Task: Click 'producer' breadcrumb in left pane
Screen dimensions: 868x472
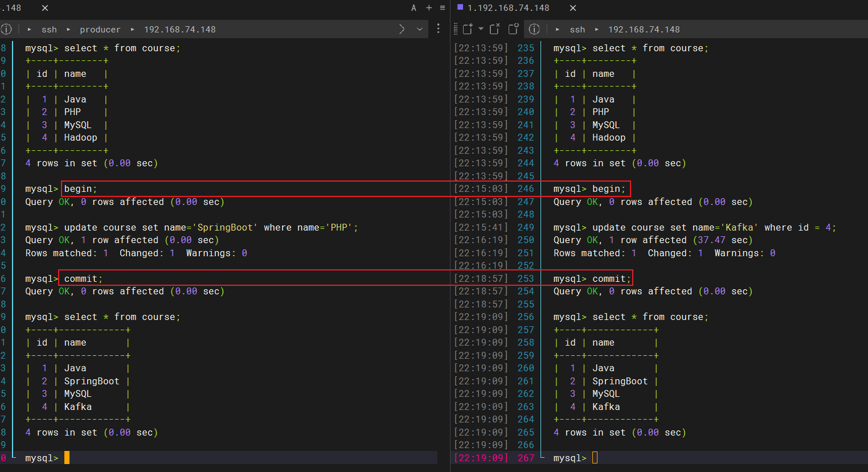Action: pyautogui.click(x=100, y=30)
